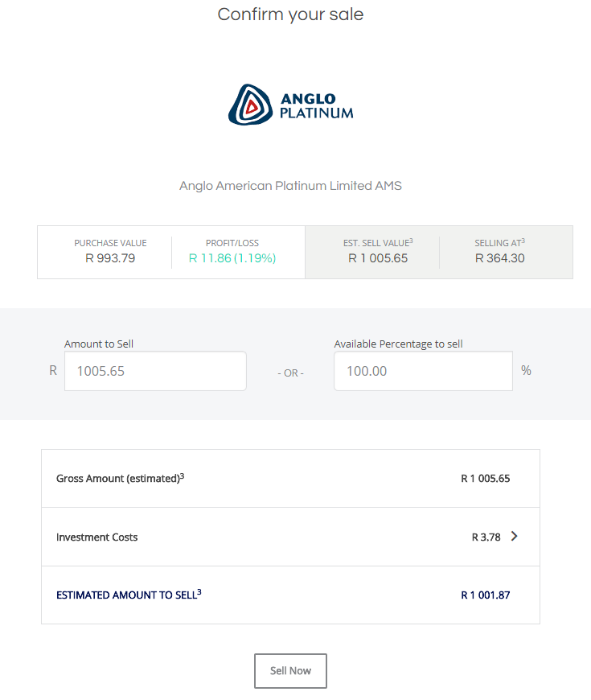Focus the Amount to Sell input field
Image resolution: width=591 pixels, height=700 pixels.
point(155,371)
